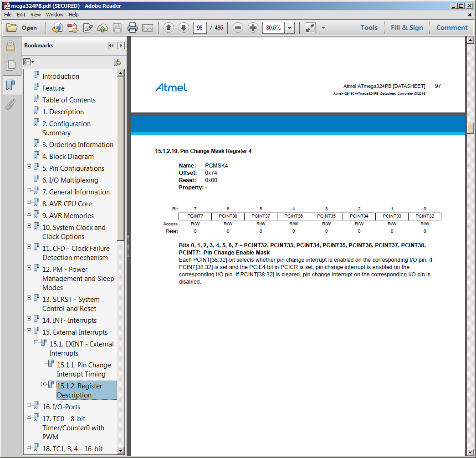This screenshot has width=476, height=458.
Task: Click the zoom percentage field 80,6%
Action: 273,28
